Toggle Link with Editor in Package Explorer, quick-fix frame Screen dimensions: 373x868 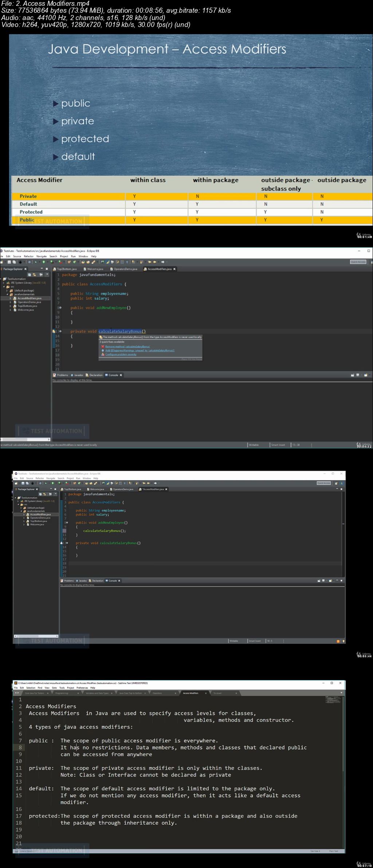(35, 275)
